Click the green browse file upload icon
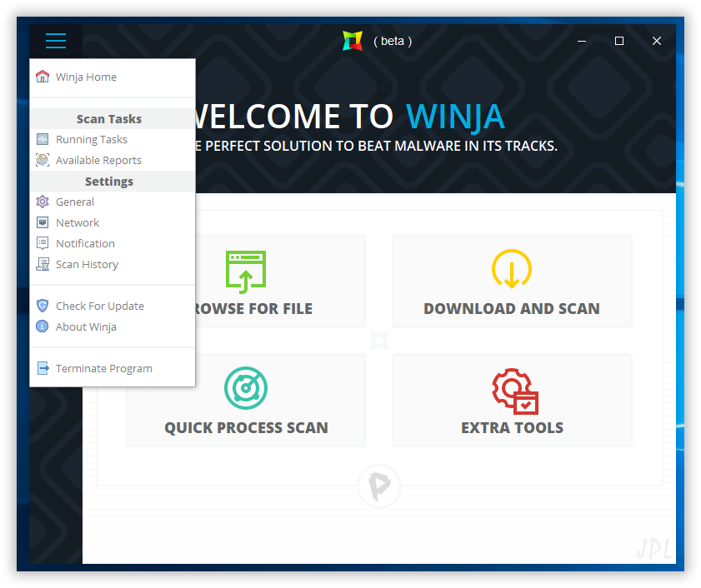The image size is (701, 588). coord(246,272)
